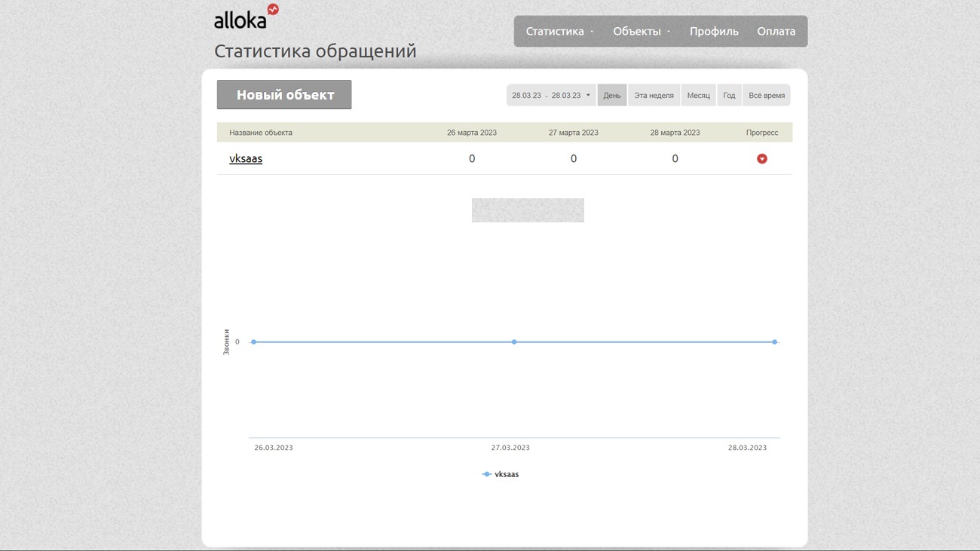The image size is (980, 551).
Task: Switch to the Эта неделя period
Action: (x=654, y=96)
